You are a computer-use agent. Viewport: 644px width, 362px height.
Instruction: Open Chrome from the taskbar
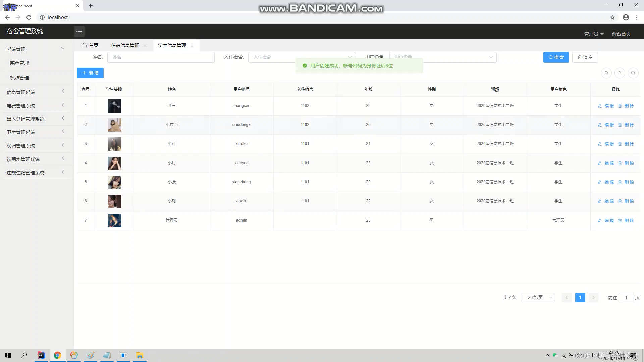click(57, 355)
